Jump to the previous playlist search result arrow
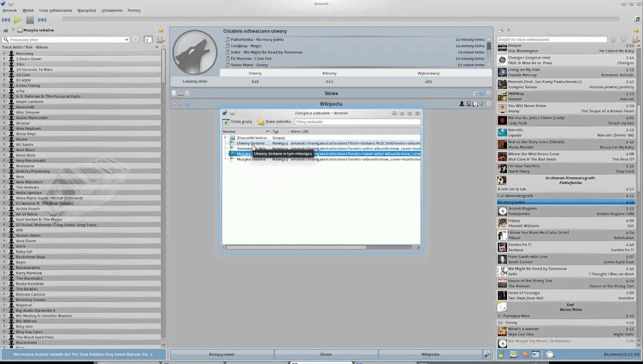This screenshot has height=364, width=643. (613, 39)
